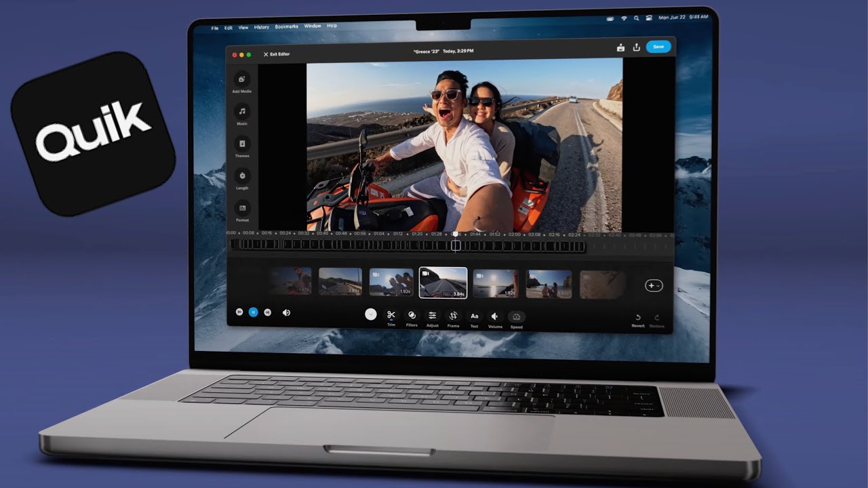Click the project title "Greece '23"
Screen dimensions: 868x488
pyautogui.click(x=427, y=51)
